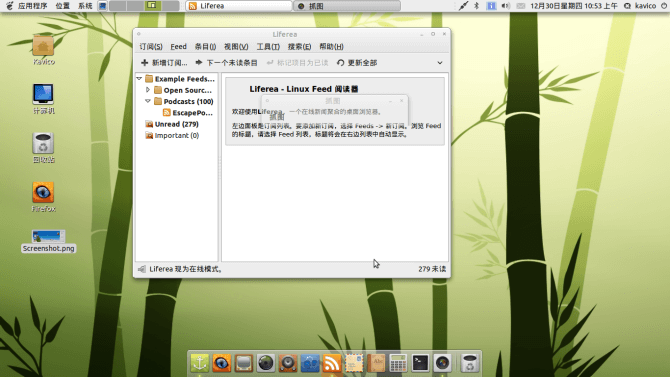Viewport: 670px width, 377px height.
Task: Click the blue info icon in system tray
Action: (491, 6)
